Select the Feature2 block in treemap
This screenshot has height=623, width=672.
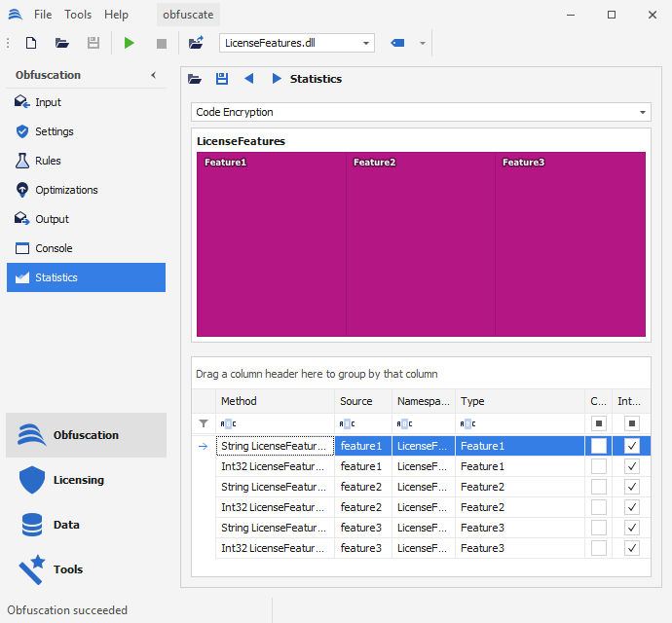(x=421, y=243)
